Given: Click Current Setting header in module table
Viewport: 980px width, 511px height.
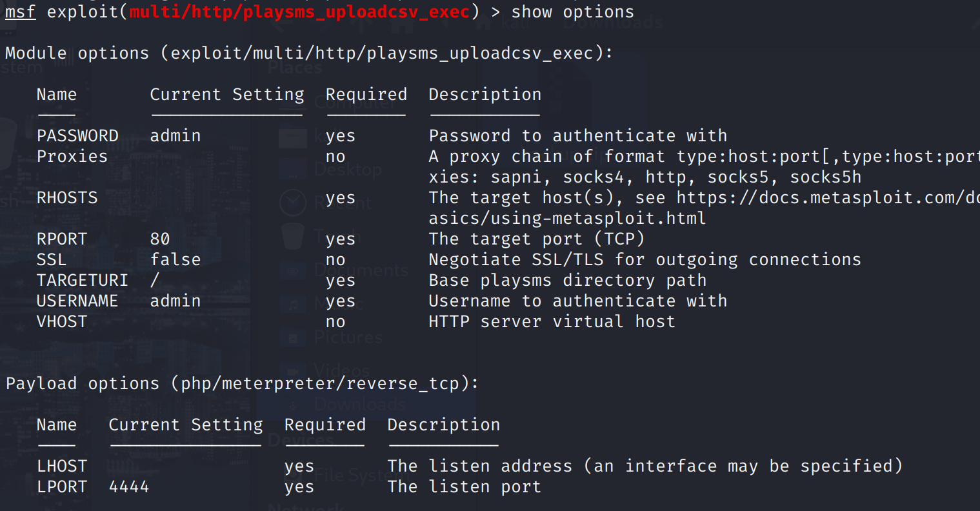Looking at the screenshot, I should 227,94.
